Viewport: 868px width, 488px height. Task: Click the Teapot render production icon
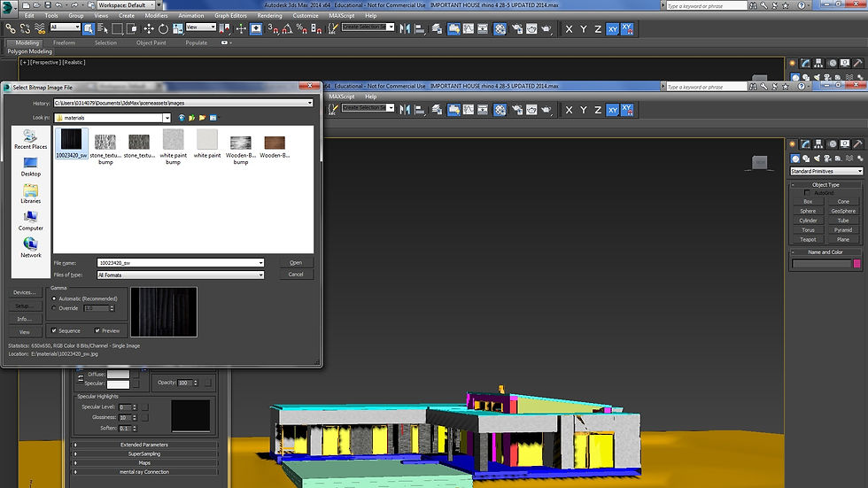coord(547,28)
